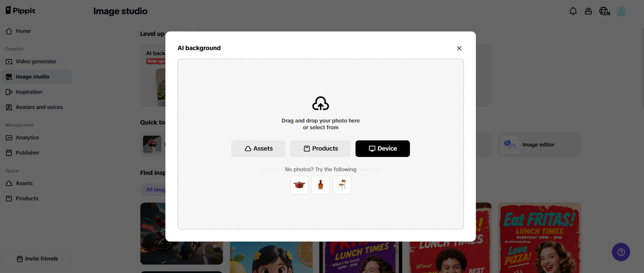Upload a photo from Device
Viewport: 644px width, 273px height.
coord(383,149)
